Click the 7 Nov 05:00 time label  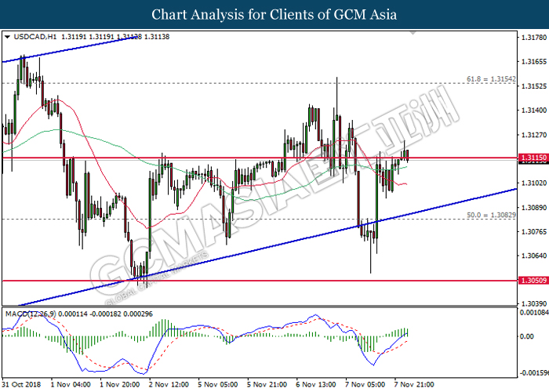(365, 384)
